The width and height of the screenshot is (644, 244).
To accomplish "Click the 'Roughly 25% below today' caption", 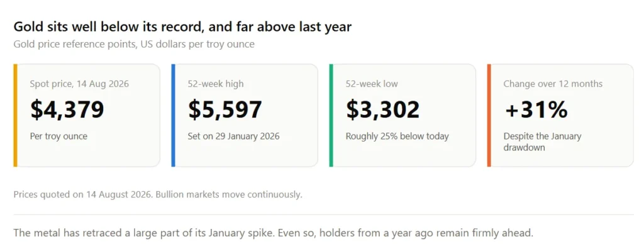I will click(397, 136).
